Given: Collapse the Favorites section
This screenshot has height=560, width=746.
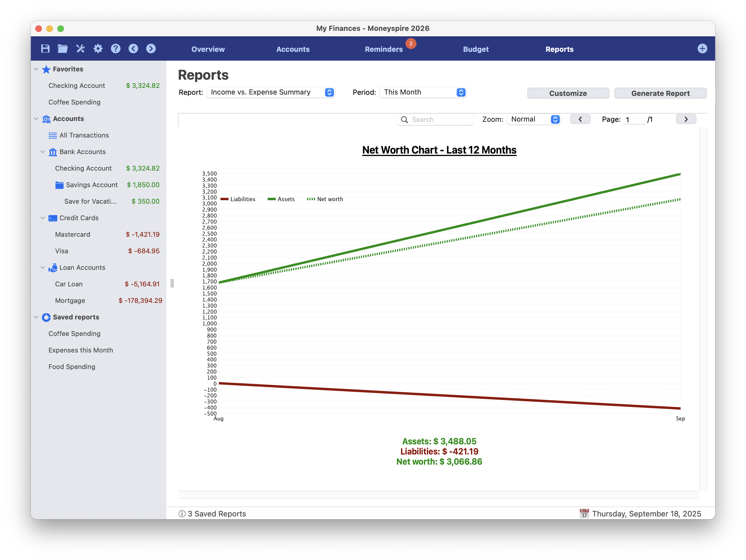Looking at the screenshot, I should tap(36, 69).
